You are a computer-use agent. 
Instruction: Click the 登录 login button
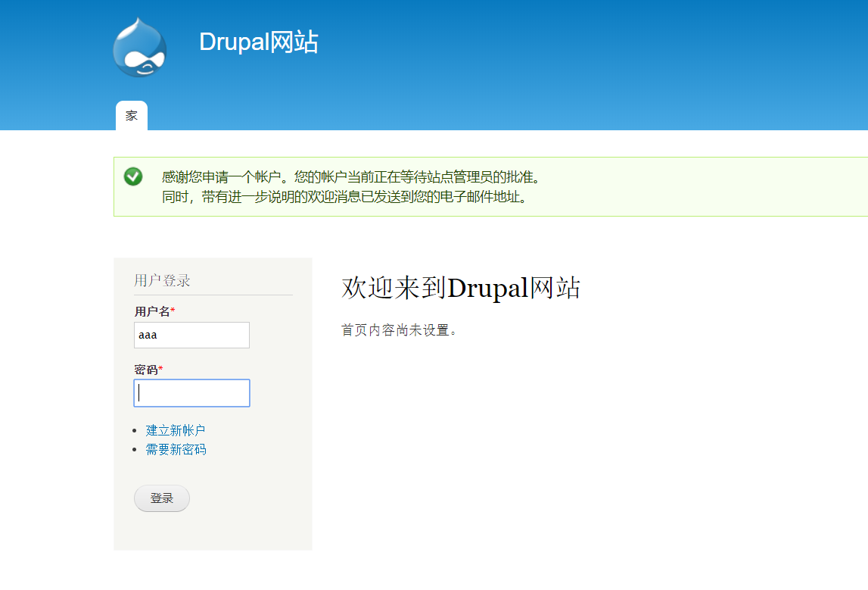click(162, 498)
